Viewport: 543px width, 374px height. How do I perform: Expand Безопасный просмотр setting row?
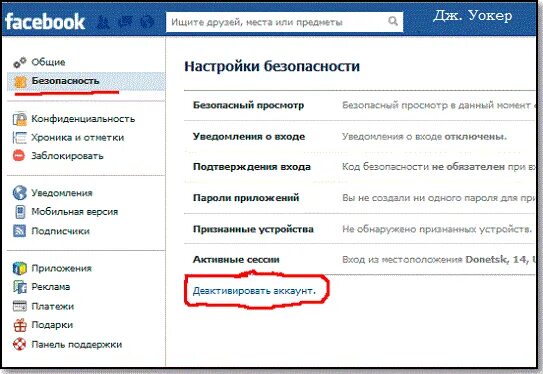click(360, 105)
